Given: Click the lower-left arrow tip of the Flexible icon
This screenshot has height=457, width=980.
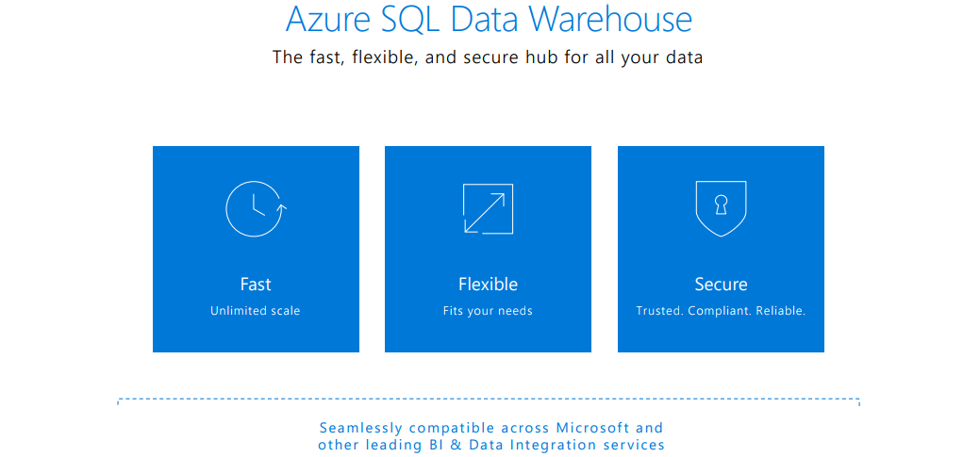Looking at the screenshot, I should (x=470, y=227).
